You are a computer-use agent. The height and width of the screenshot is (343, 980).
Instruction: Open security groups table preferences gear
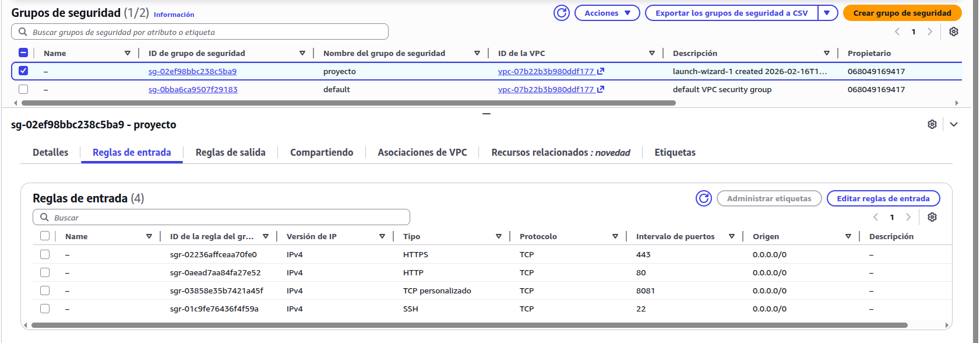pyautogui.click(x=954, y=32)
